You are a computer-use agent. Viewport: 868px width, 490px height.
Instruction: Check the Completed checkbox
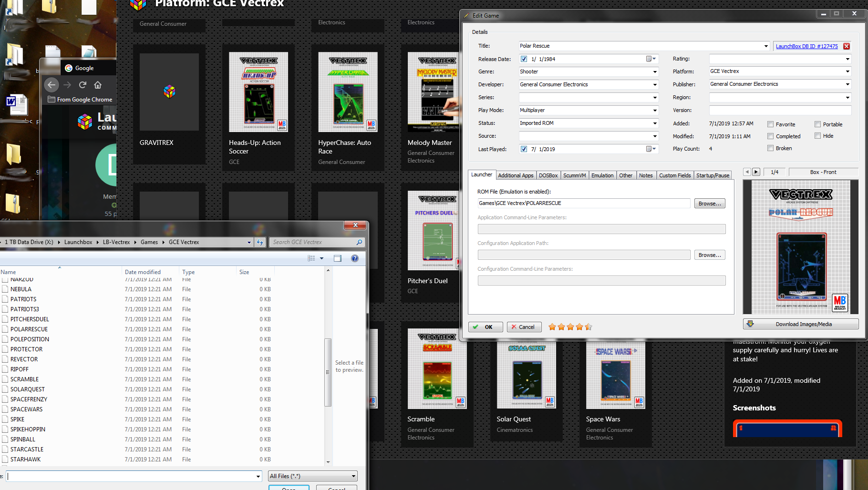[770, 136]
